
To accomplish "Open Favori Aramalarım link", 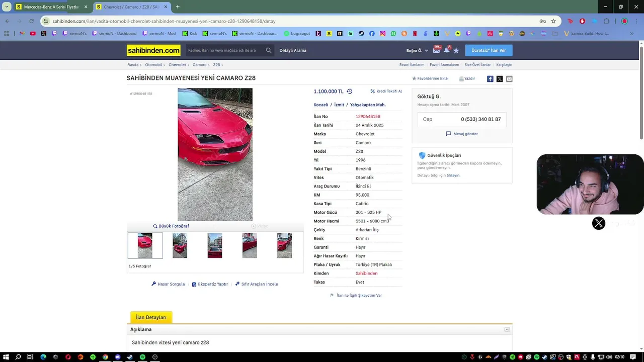I will coord(444,65).
